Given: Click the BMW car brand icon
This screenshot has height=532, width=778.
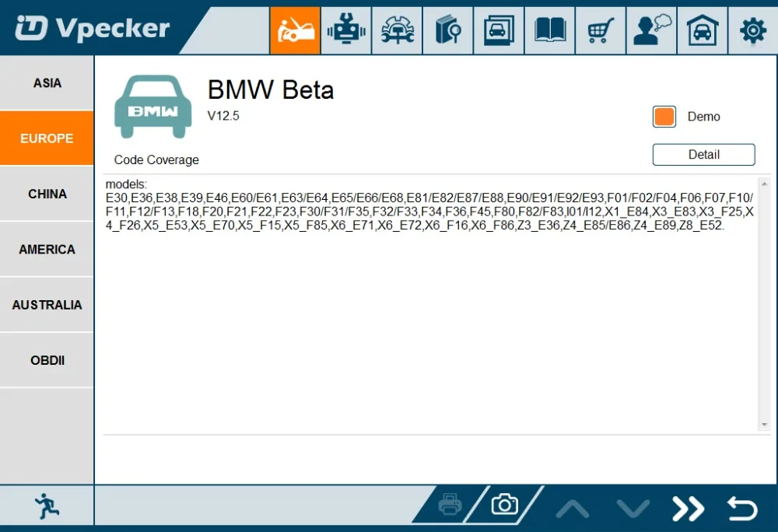Looking at the screenshot, I should [x=152, y=107].
